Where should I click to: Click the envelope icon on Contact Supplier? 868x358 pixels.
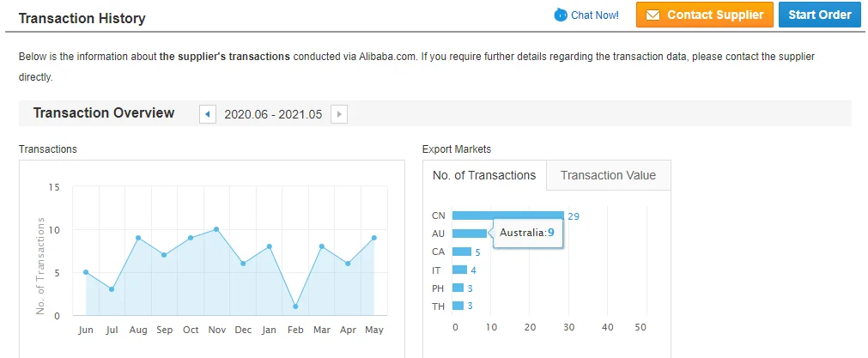[x=653, y=15]
